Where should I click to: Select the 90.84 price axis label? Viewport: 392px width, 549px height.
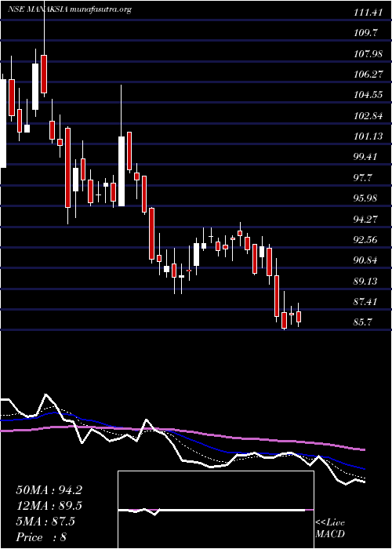coord(365,261)
